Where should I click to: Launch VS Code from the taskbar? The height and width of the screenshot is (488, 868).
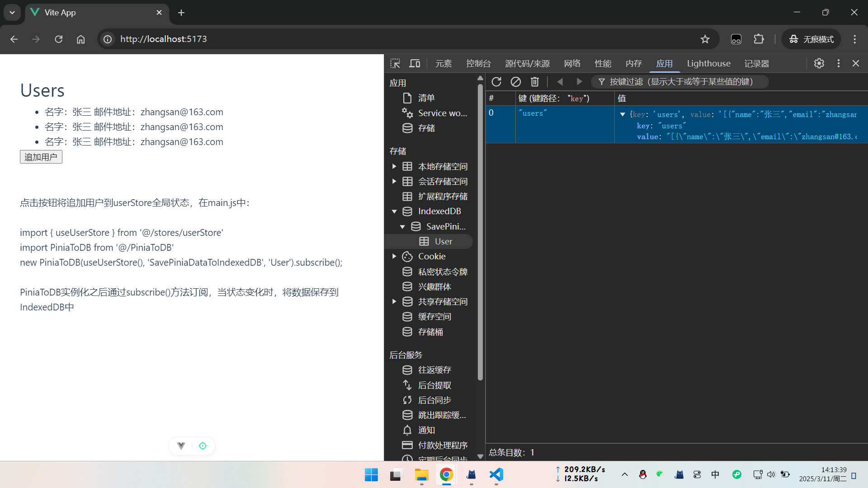496,475
